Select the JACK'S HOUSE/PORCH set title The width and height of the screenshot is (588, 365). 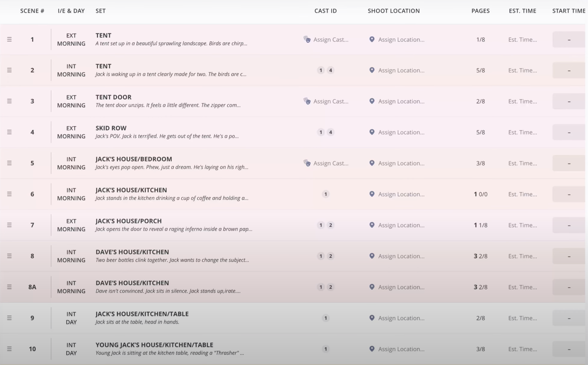coord(128,221)
